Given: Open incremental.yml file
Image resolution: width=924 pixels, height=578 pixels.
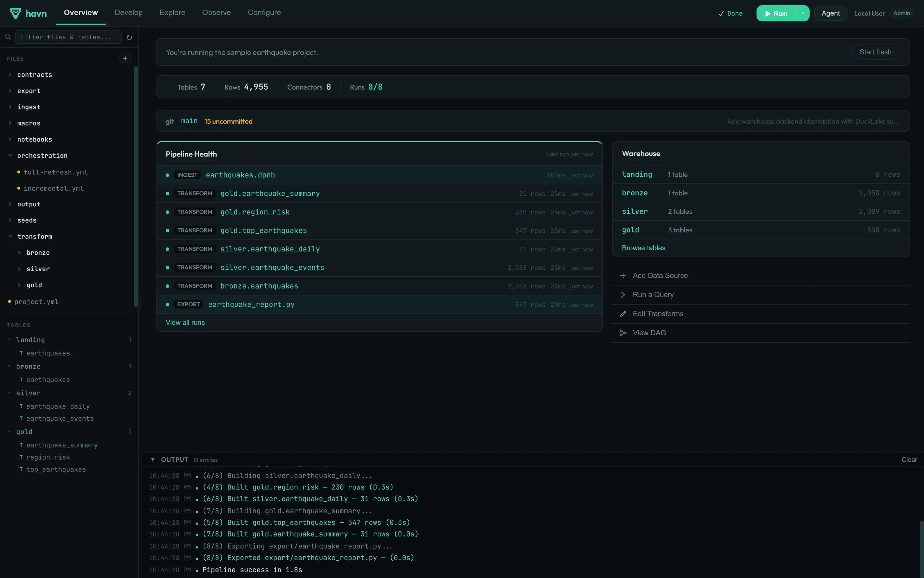Looking at the screenshot, I should coord(53,189).
